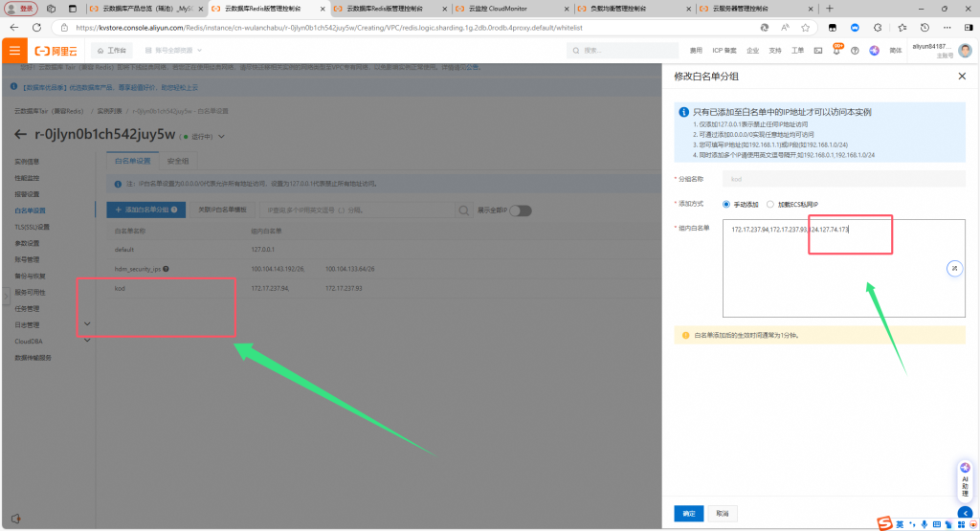Open the Aliyun hamburger navigation menu
Viewport: 980px width, 531px height.
point(15,50)
